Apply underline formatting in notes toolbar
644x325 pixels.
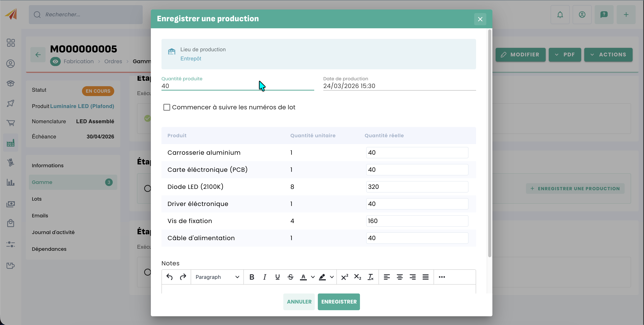click(x=277, y=277)
